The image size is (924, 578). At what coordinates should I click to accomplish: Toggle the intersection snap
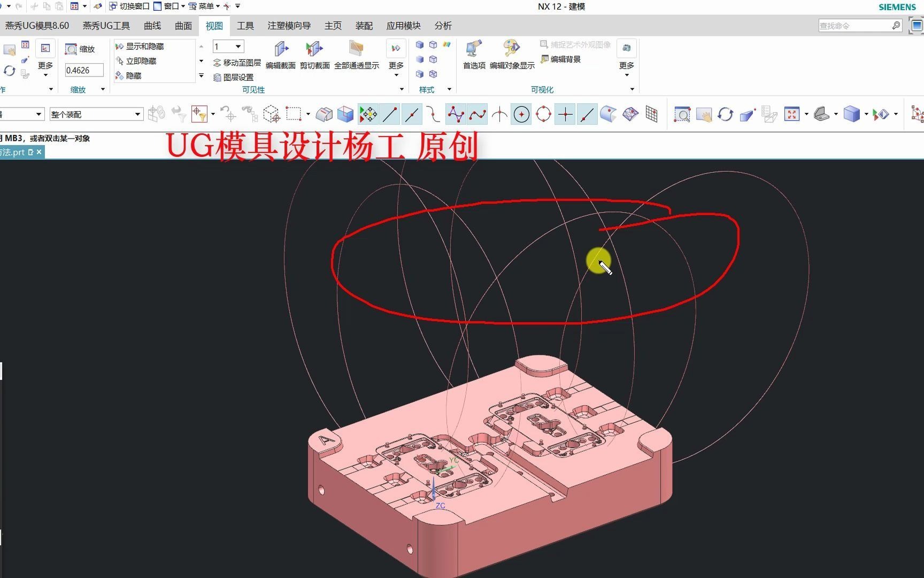(x=499, y=115)
